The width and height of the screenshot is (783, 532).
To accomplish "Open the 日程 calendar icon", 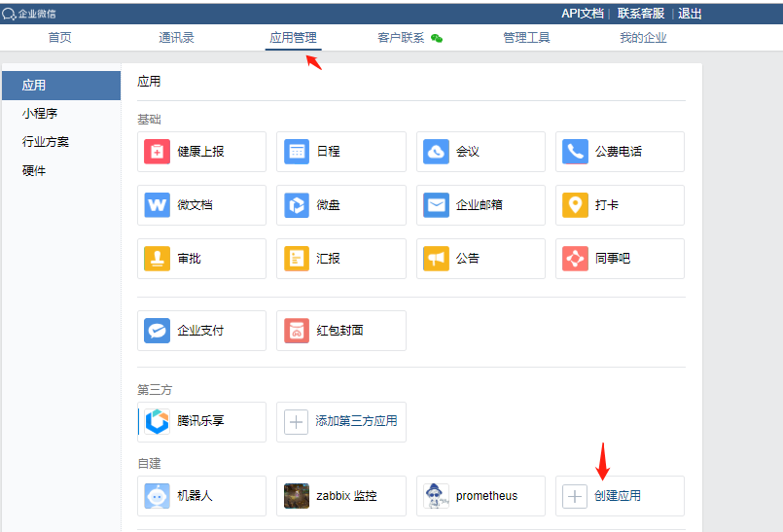I will [297, 152].
